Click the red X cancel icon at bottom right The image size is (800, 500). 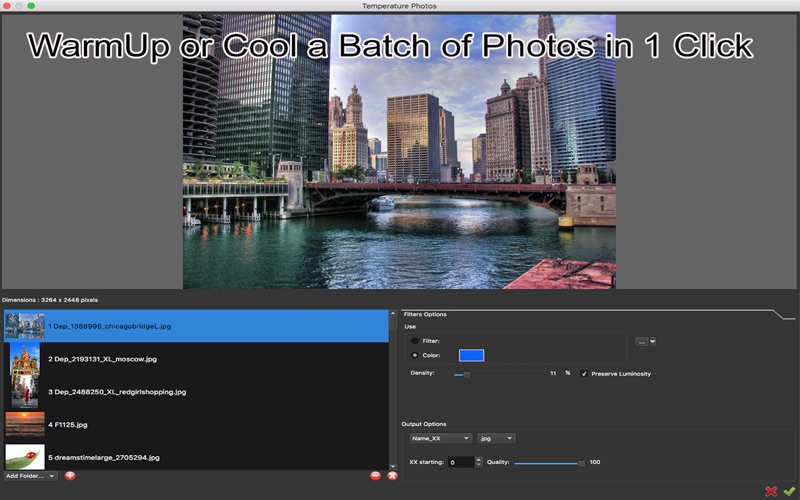[771, 491]
